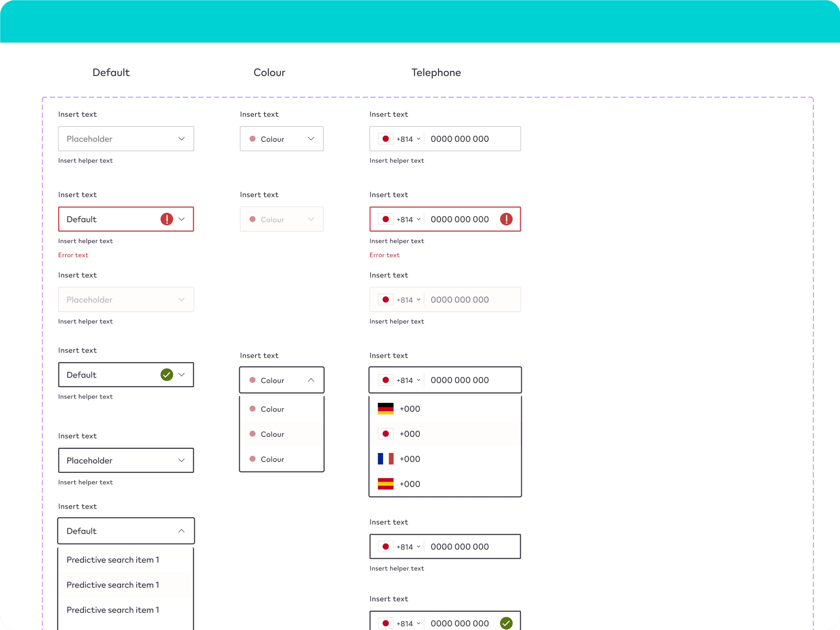This screenshot has height=630, width=840.
Task: Click the number input in the disabled telephone field
Action: (x=460, y=300)
